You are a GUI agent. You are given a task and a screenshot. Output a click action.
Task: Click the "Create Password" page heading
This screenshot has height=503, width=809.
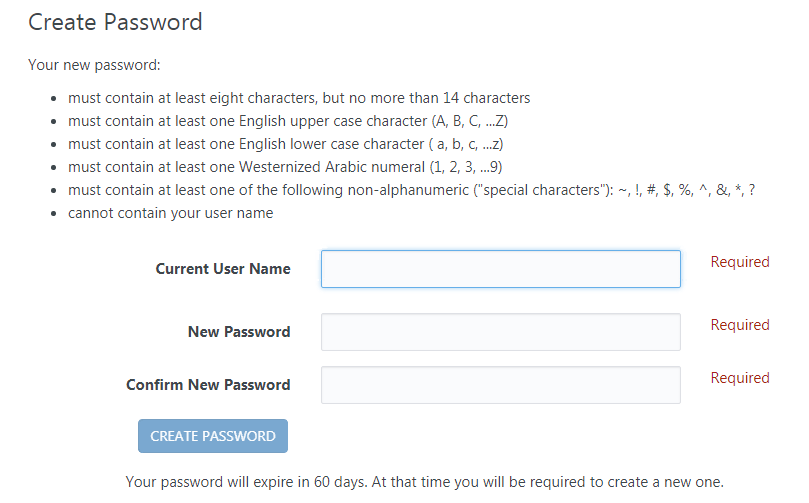click(x=115, y=22)
